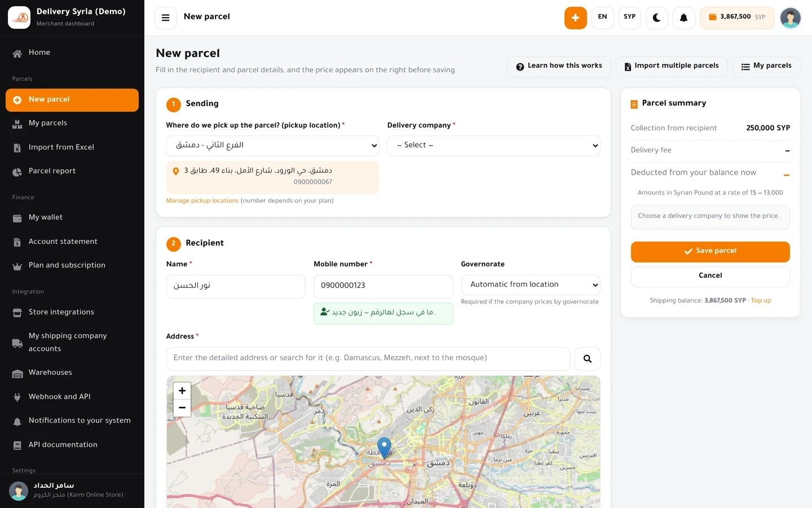The width and height of the screenshot is (812, 508).
Task: Click the wallet balance 3,867,500 SYP badge
Action: (x=738, y=17)
